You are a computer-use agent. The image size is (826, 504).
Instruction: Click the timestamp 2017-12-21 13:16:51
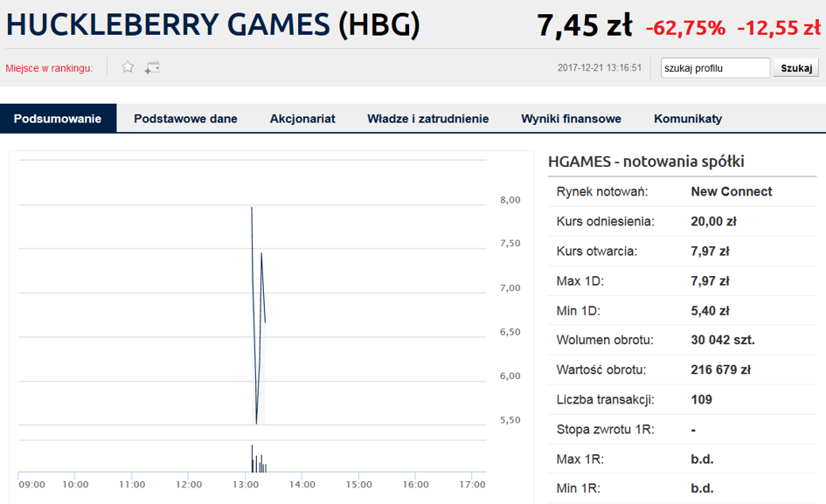[x=600, y=67]
